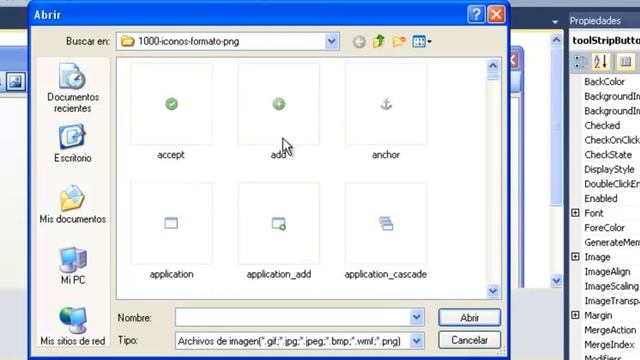The width and height of the screenshot is (640, 360).
Task: Close the Abrir dialog
Action: [x=496, y=15]
